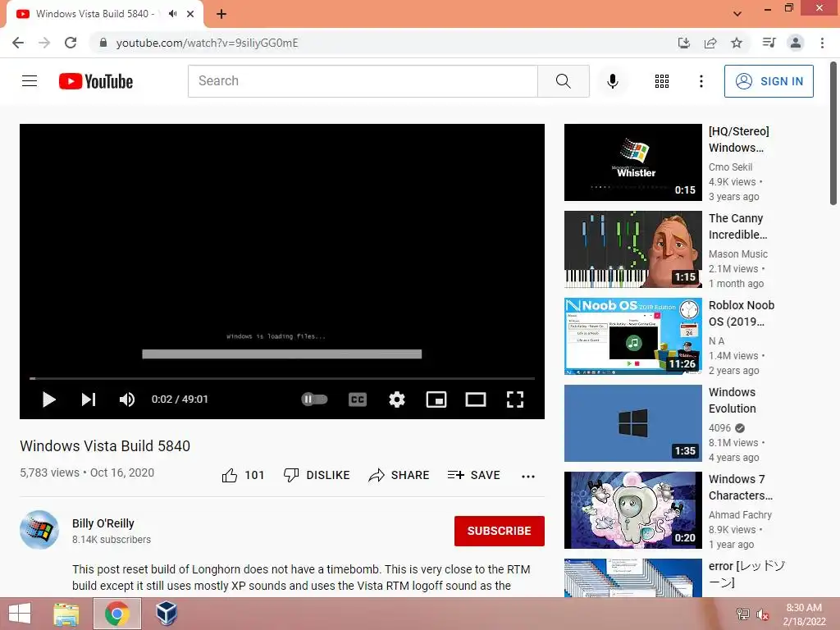Go back in browser
The width and height of the screenshot is (840, 630).
(x=18, y=43)
